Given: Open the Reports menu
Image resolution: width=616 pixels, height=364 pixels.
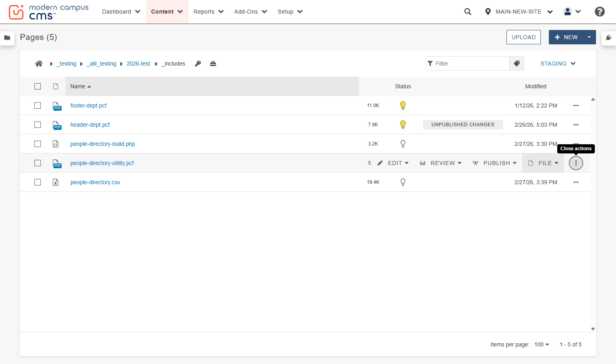Looking at the screenshot, I should coord(209,12).
